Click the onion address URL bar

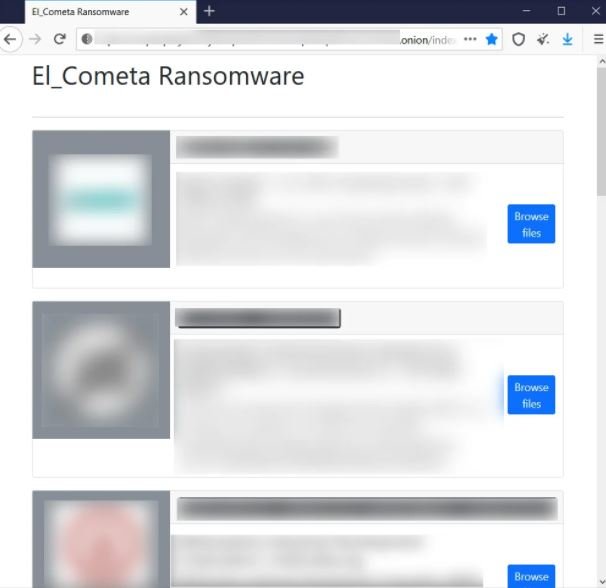[271, 39]
